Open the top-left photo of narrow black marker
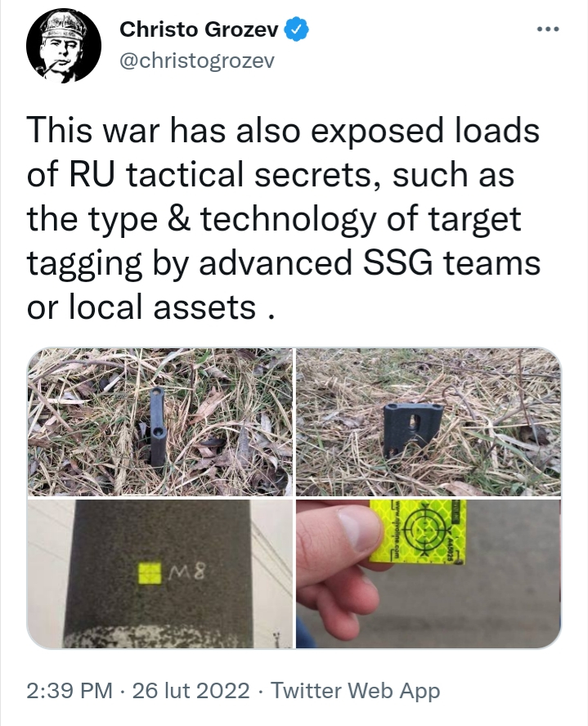 click(159, 421)
